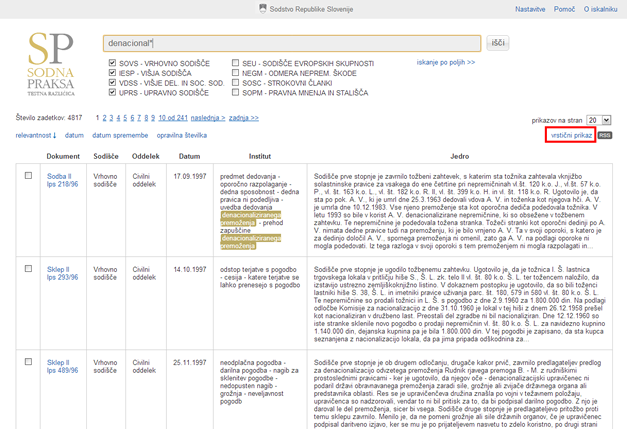Image resolution: width=627 pixels, height=429 pixels.
Task: Sort results by relevantnost
Action: pos(36,135)
